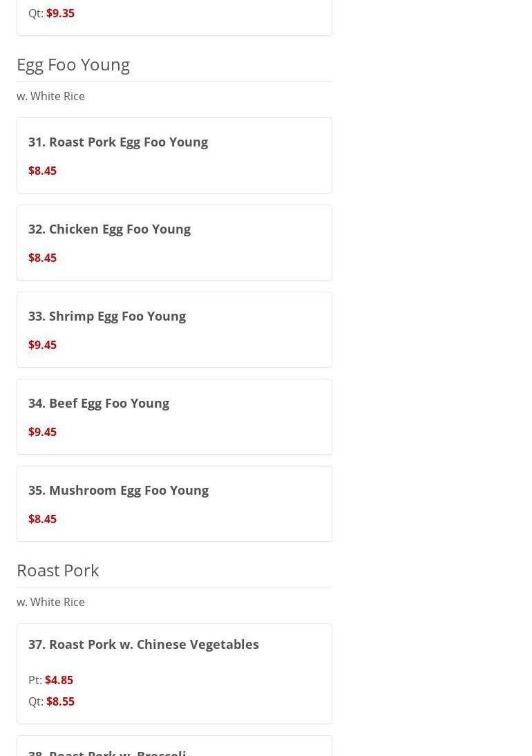Click 'w. White Rice' note under Roast Pork
This screenshot has height=756, width=532.
click(50, 602)
